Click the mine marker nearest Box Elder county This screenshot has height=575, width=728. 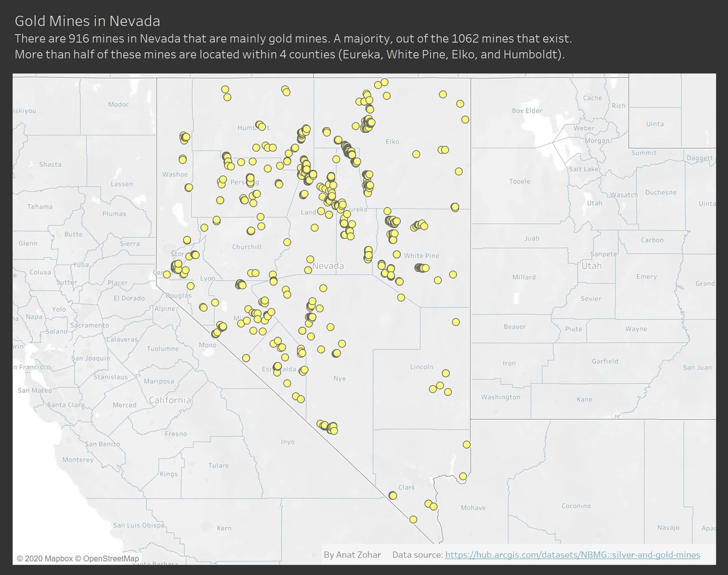click(465, 119)
